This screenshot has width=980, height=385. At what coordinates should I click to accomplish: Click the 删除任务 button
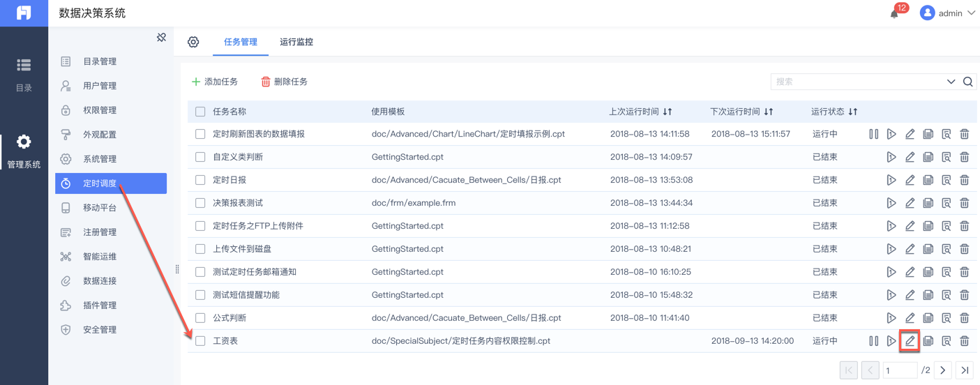click(284, 82)
